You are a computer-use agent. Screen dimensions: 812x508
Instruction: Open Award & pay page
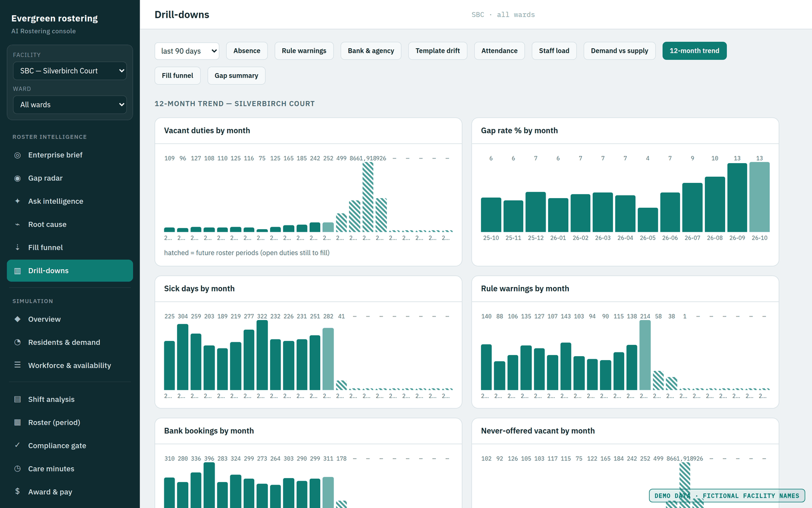click(x=70, y=492)
